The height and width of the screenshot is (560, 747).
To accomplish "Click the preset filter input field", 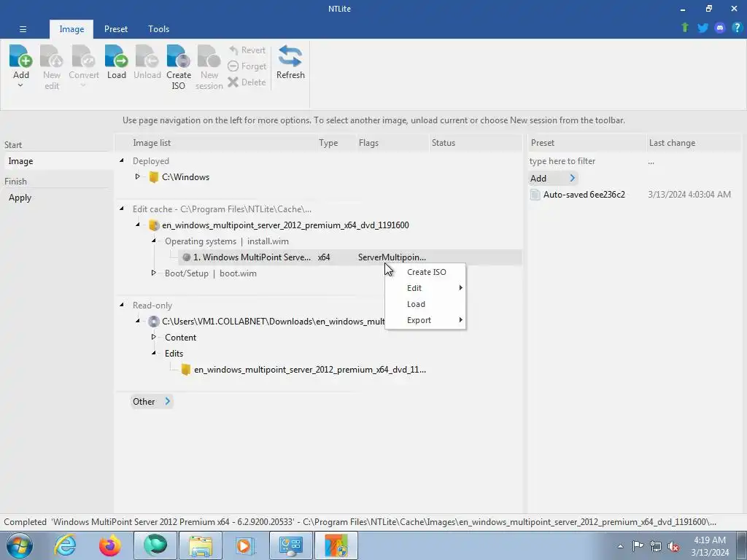I will (586, 161).
